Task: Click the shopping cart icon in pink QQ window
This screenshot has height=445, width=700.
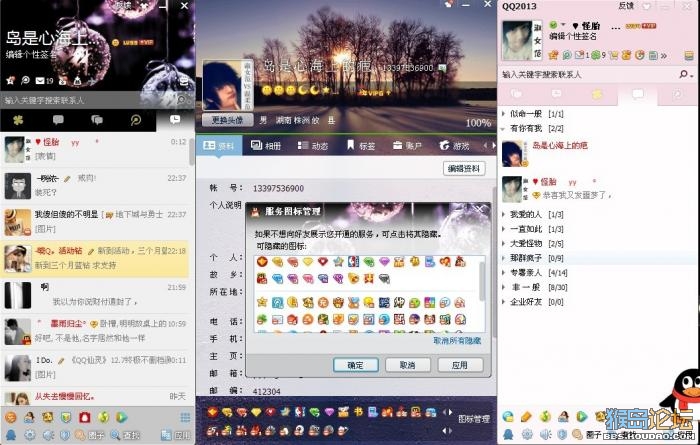Action: 614,55
